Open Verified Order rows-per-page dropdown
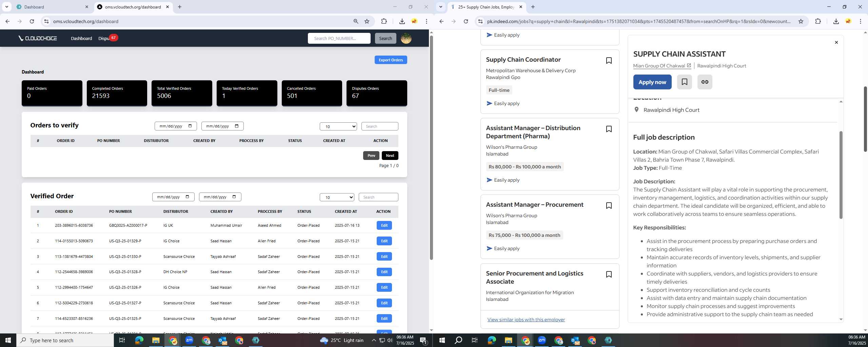This screenshot has width=868, height=347. coord(337,197)
